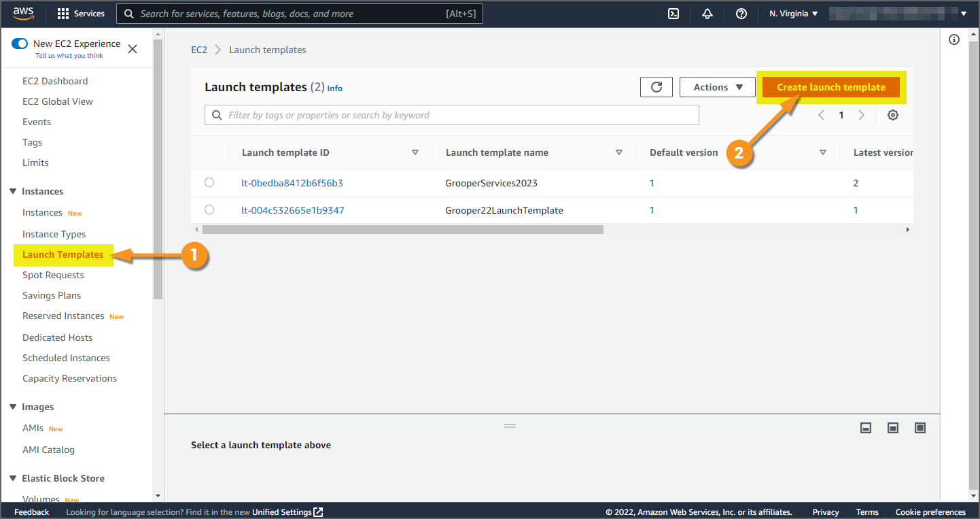Open Dedicated Hosts page
Viewport: 980px width, 519px height.
click(x=57, y=337)
